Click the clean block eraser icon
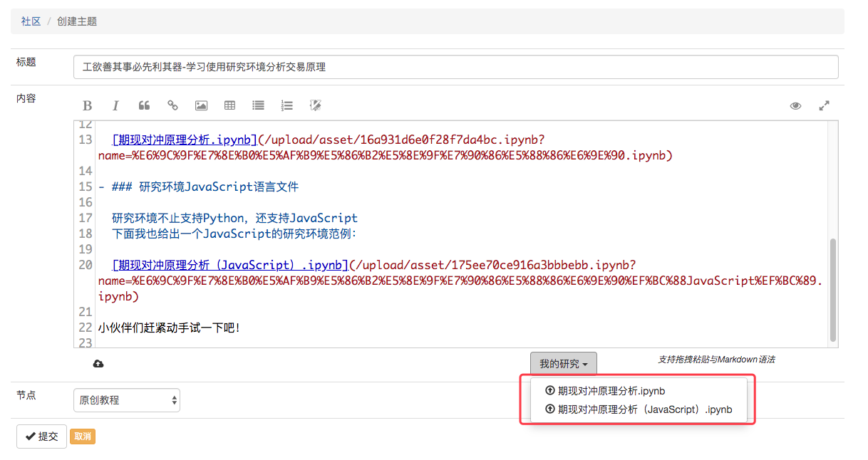The width and height of the screenshot is (868, 460). coord(316,105)
